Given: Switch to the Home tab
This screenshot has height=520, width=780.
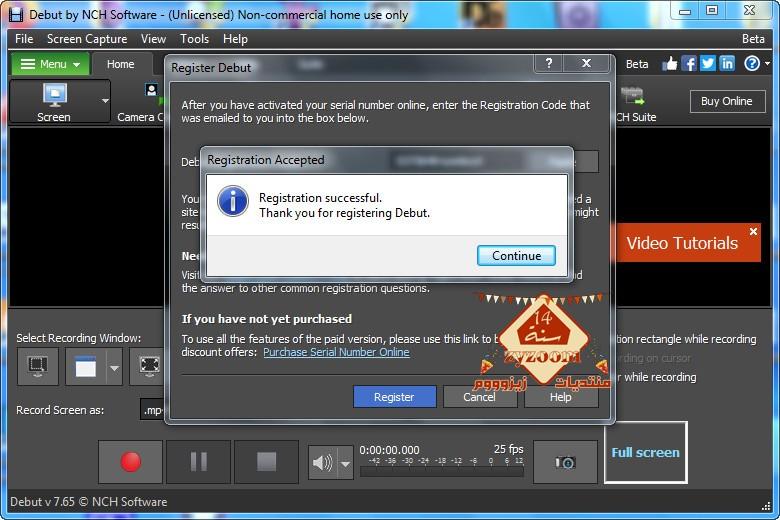Looking at the screenshot, I should click(x=120, y=64).
